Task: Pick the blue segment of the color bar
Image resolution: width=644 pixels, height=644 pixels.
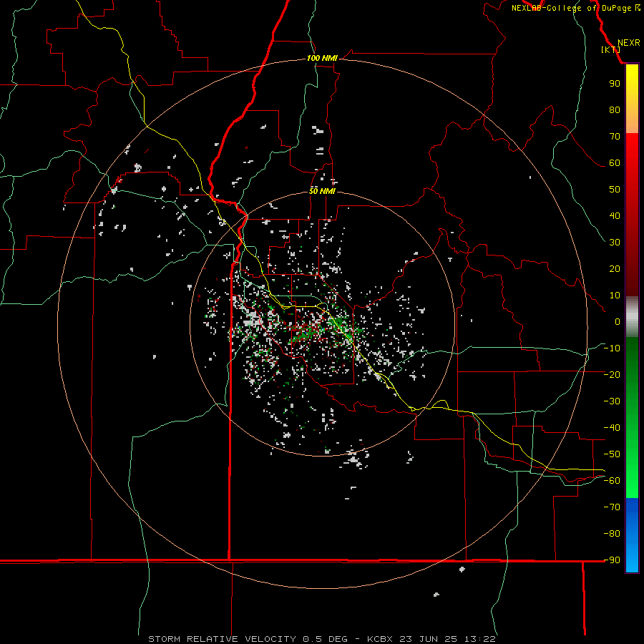Action: tap(632, 535)
